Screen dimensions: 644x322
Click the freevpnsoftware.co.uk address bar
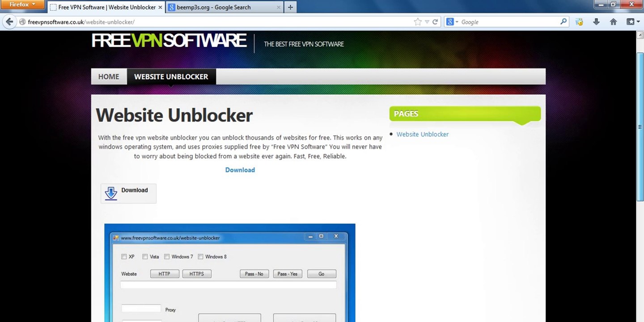[x=219, y=21]
